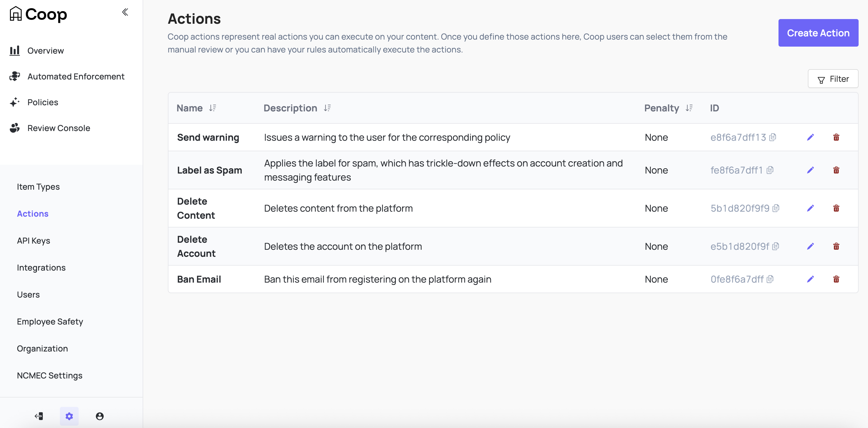The width and height of the screenshot is (868, 428).
Task: Click the sign out icon at bottom left
Action: pos(39,416)
